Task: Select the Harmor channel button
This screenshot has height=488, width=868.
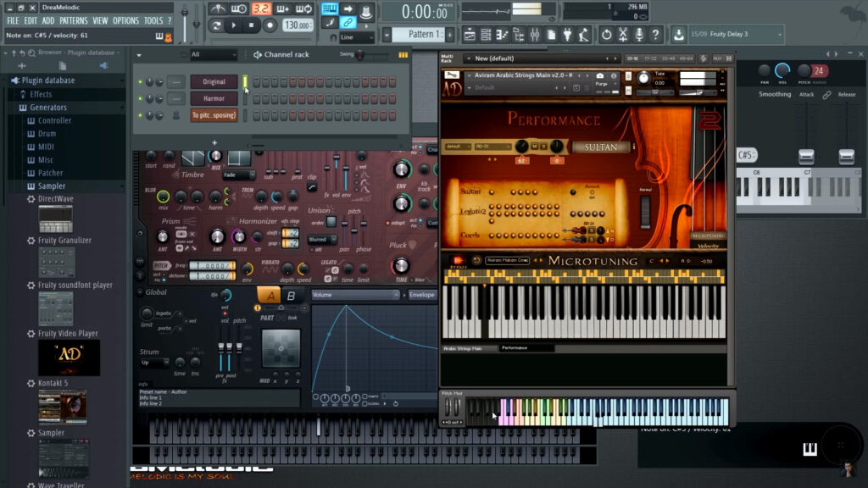Action: pyautogui.click(x=214, y=98)
